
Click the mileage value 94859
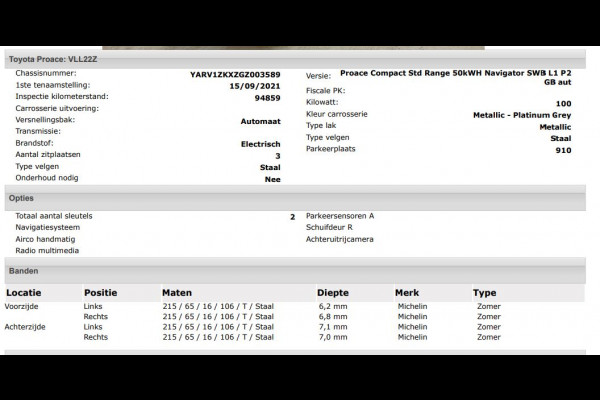267,98
